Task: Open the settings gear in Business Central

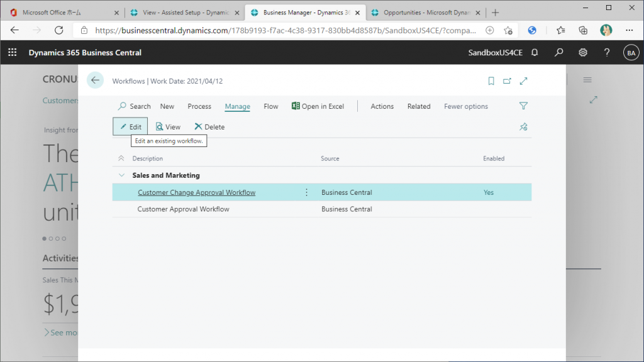Action: coord(583,53)
